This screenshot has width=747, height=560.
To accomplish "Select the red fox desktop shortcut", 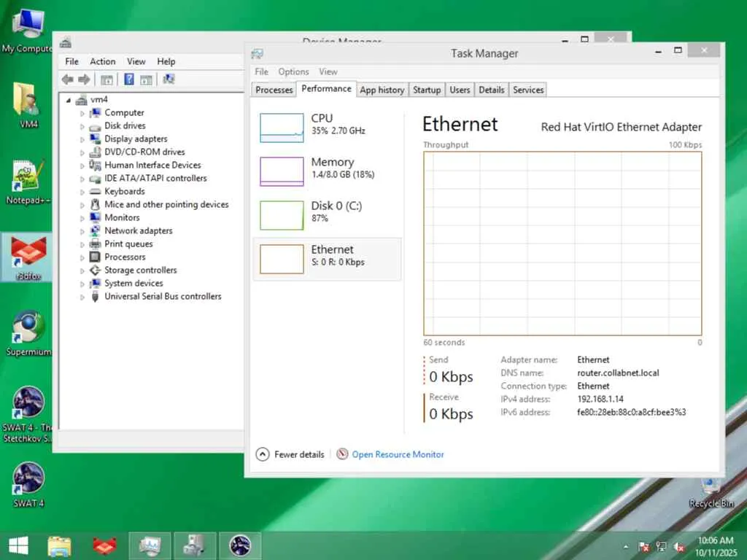I will [28, 257].
